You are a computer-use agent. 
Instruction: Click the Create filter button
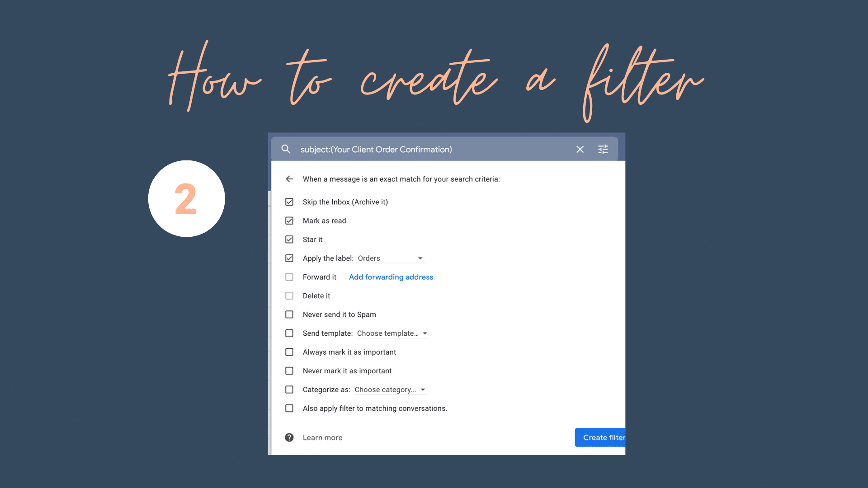click(600, 437)
